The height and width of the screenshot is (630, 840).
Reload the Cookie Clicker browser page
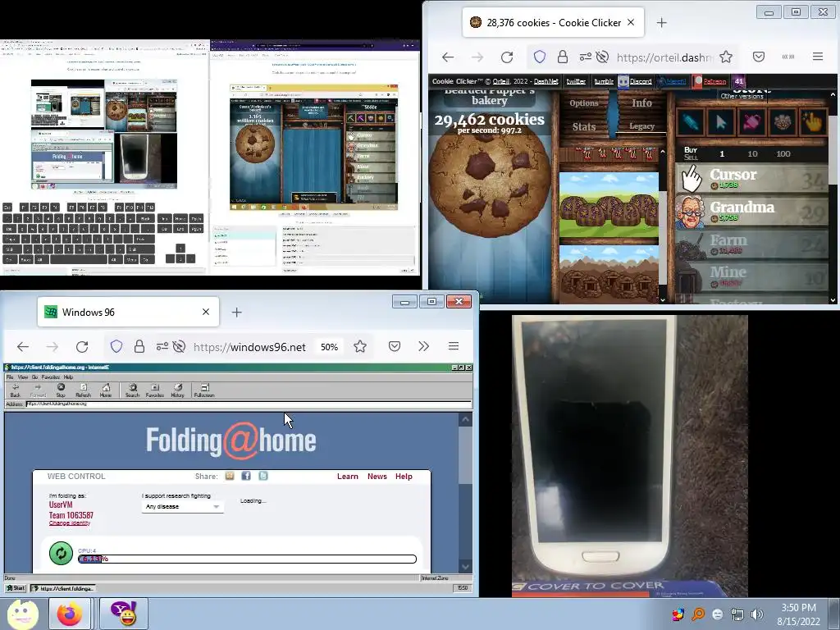tap(507, 57)
